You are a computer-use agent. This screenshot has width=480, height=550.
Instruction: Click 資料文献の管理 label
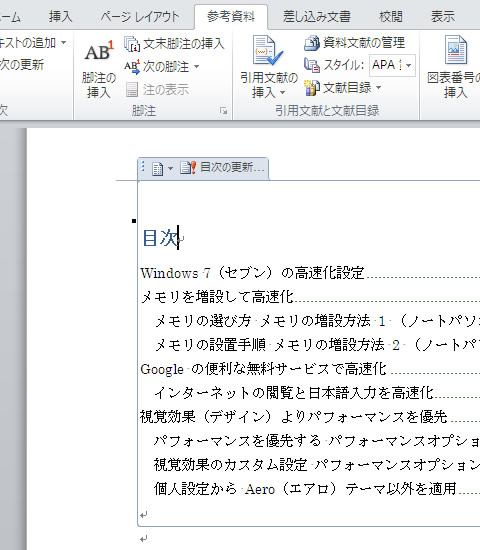(364, 43)
